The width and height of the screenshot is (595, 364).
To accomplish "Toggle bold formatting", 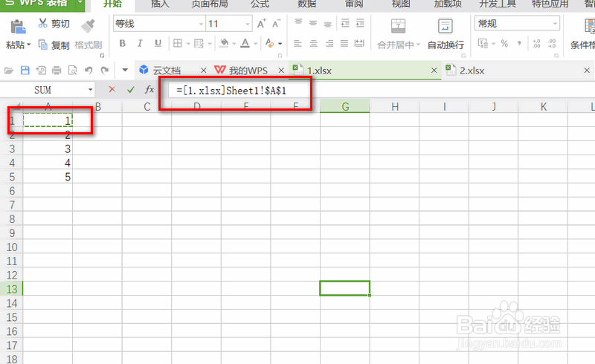I will (122, 43).
